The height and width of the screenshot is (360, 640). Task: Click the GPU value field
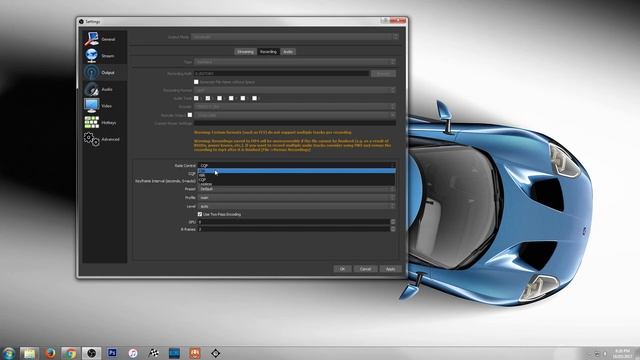[294, 222]
